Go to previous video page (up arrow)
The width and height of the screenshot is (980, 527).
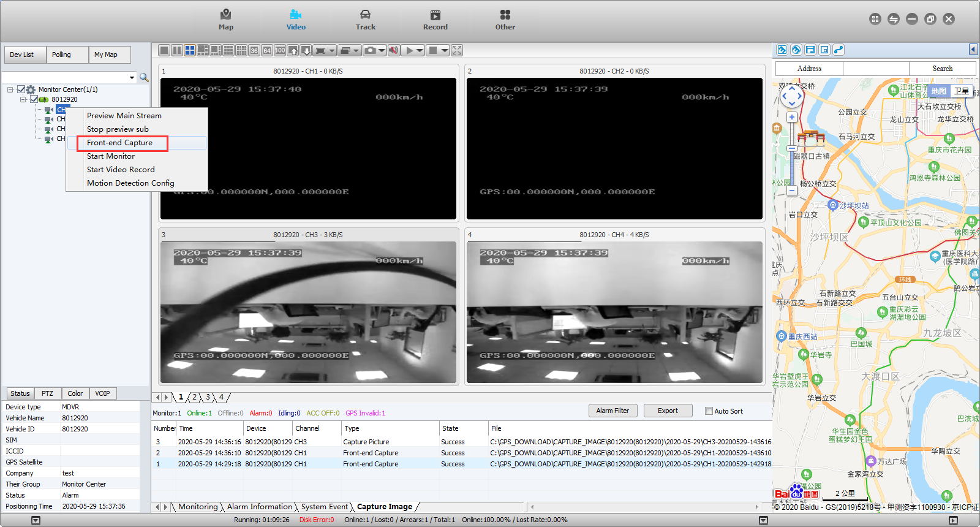[293, 50]
